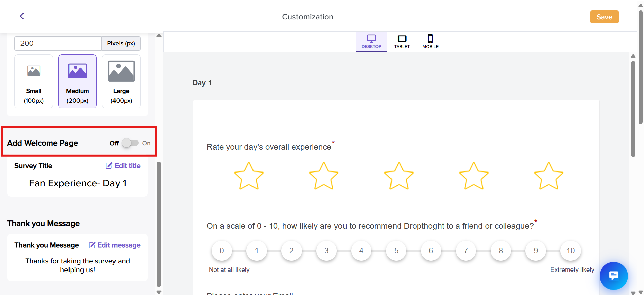Viewport: 644px width, 295px height.
Task: Pick 7 on the recommendation scale
Action: (466, 251)
